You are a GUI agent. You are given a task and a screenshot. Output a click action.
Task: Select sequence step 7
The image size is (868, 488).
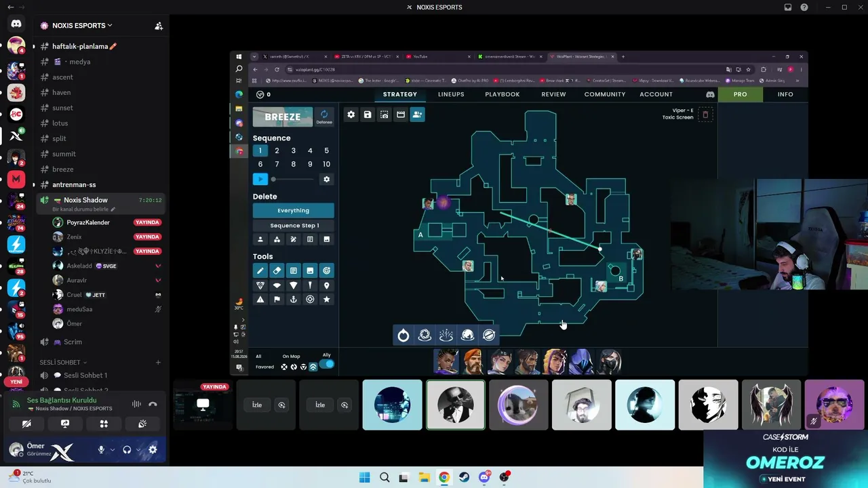click(277, 164)
